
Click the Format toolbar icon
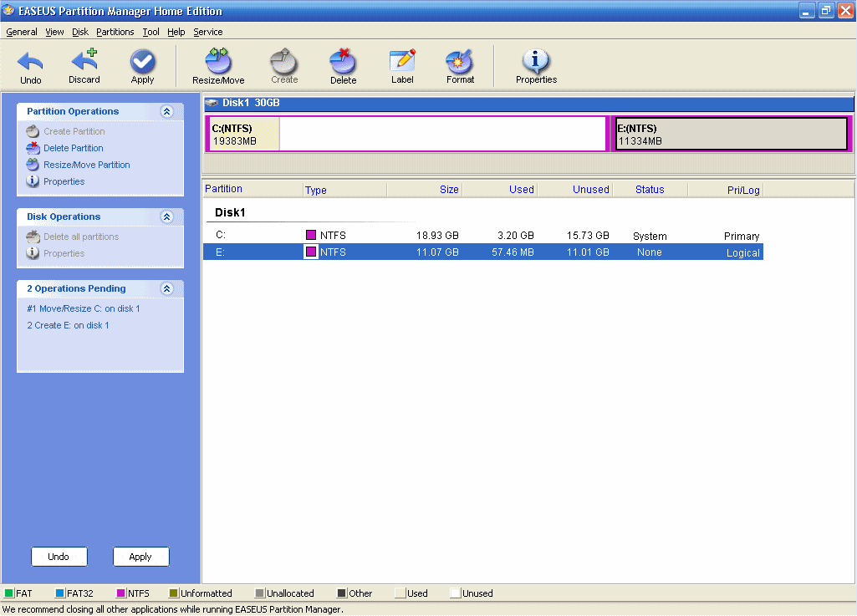tap(460, 61)
